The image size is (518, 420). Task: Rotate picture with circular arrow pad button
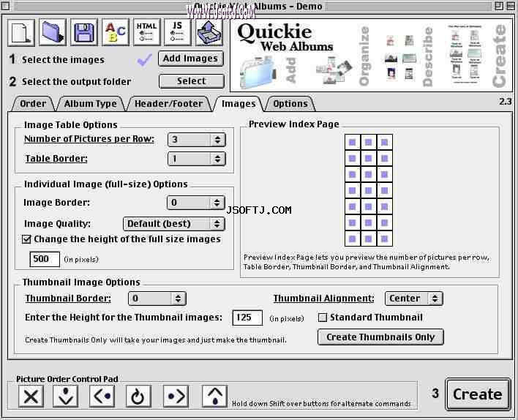139,396
